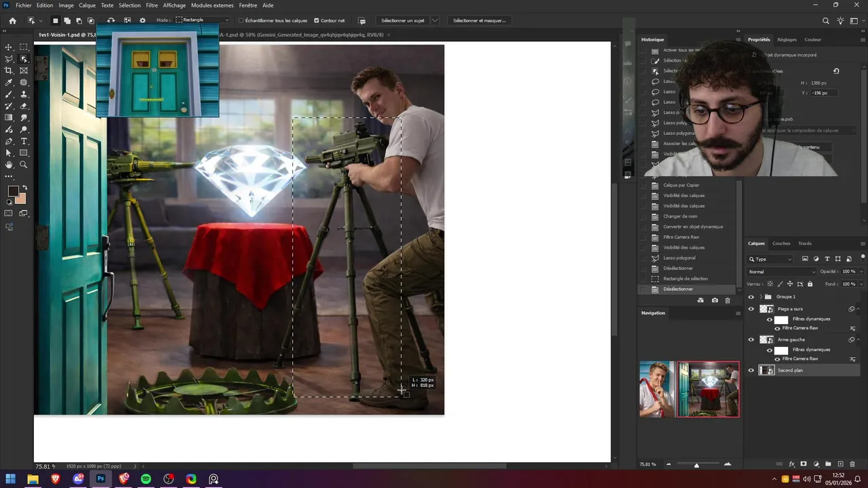
Task: Filter layers by text type icon
Action: point(827,259)
